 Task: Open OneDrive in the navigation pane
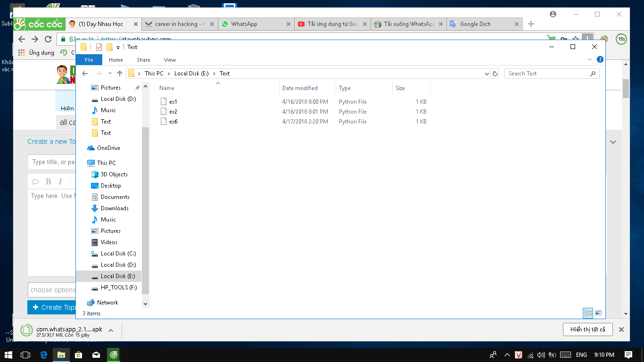(x=108, y=148)
